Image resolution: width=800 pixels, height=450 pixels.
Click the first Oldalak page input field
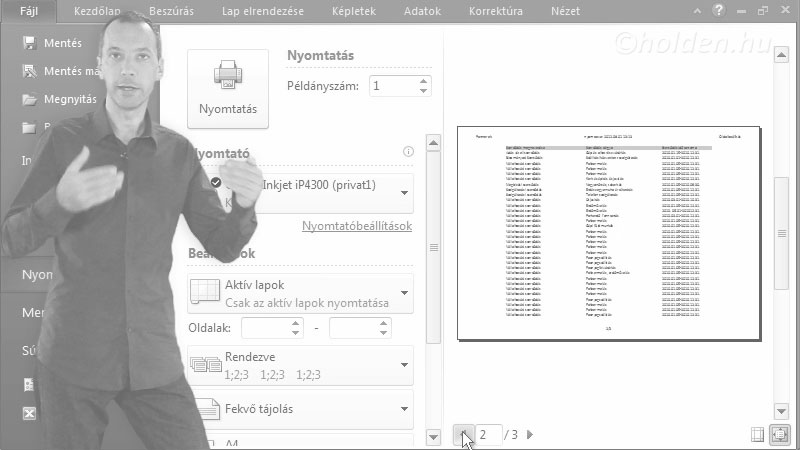pyautogui.click(x=266, y=328)
